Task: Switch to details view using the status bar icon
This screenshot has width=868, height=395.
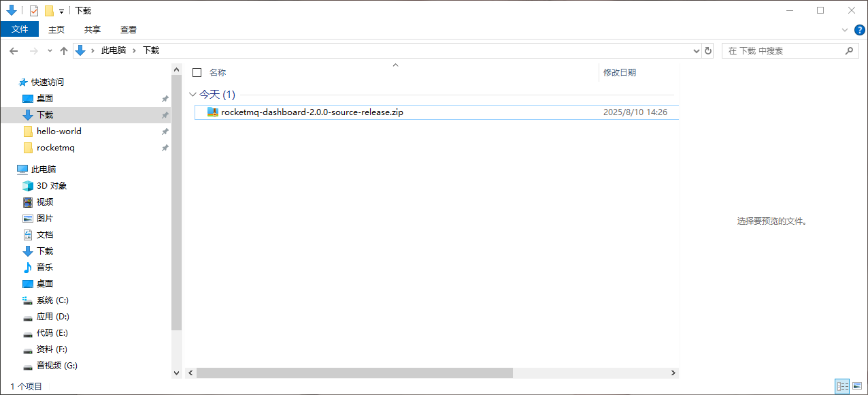Action: coord(842,386)
